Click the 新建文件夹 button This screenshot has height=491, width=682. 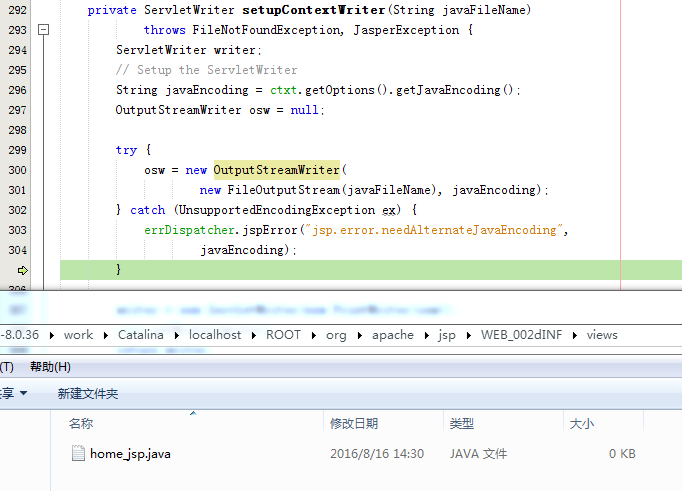(87, 394)
